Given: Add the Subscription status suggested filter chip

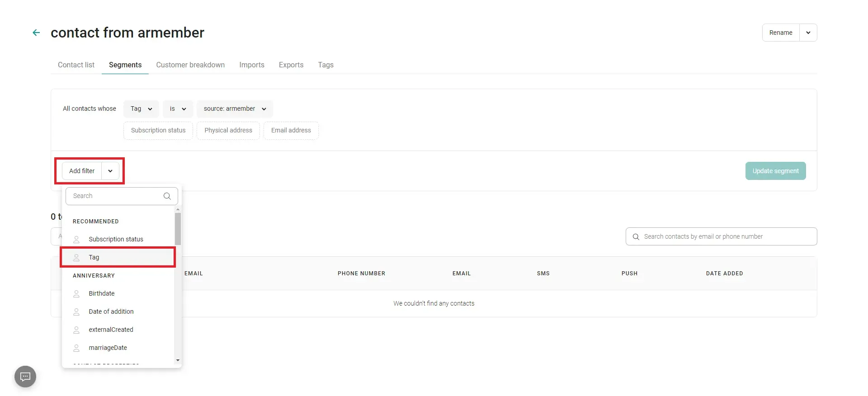Looking at the screenshot, I should [x=158, y=131].
